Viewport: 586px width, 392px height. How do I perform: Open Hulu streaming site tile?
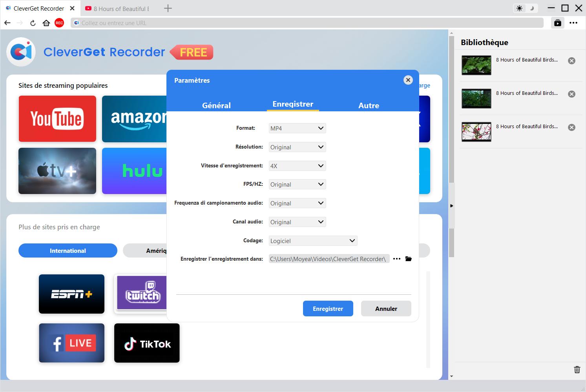pyautogui.click(x=134, y=171)
